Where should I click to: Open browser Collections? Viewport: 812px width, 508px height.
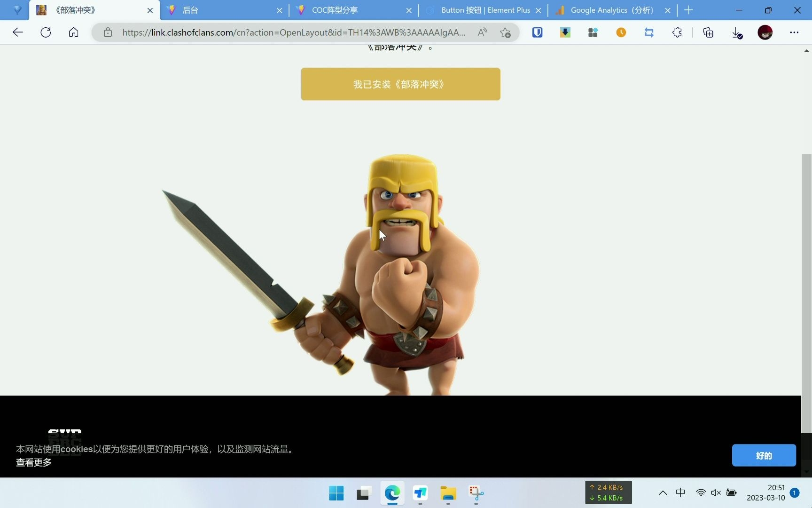click(708, 32)
